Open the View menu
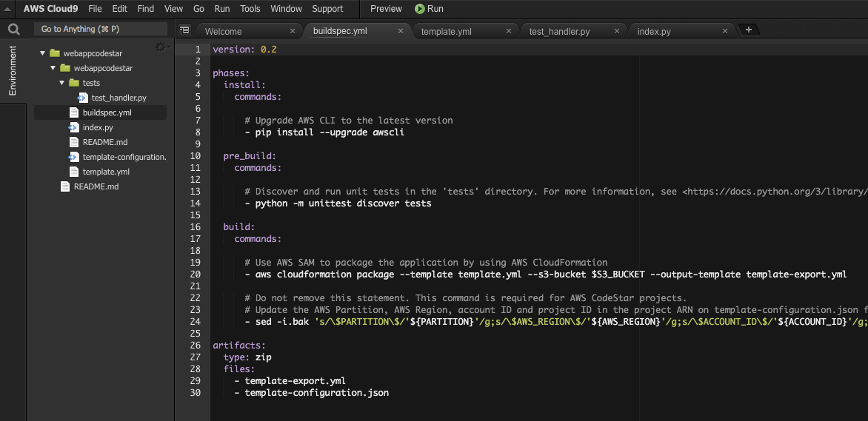This screenshot has height=421, width=868. [x=174, y=9]
